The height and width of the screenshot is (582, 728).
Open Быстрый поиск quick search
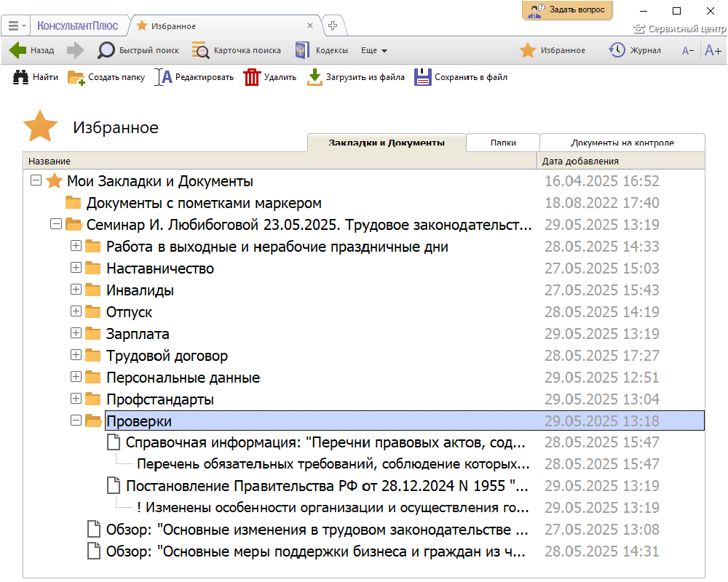point(138,50)
